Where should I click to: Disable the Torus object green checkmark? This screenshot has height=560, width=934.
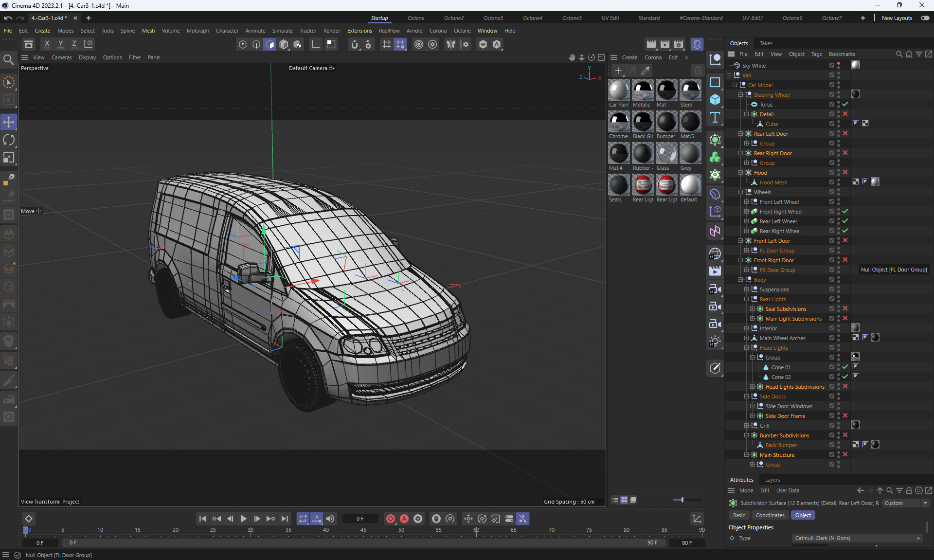845,104
